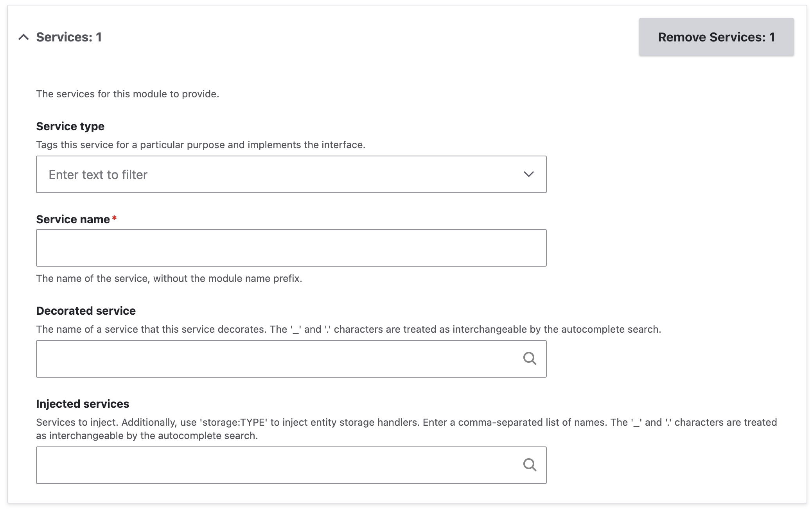812x509 pixels.
Task: Collapse the Services: 1 section chevron
Action: pos(23,37)
